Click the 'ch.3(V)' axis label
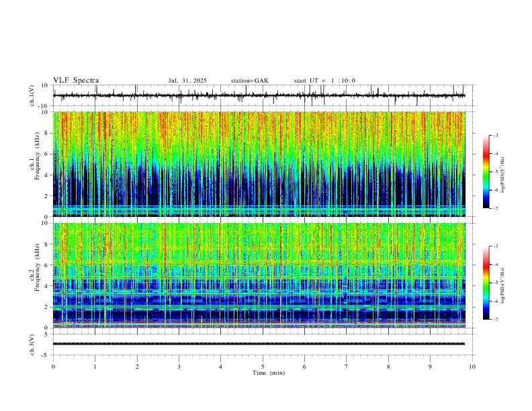 (x=32, y=345)
